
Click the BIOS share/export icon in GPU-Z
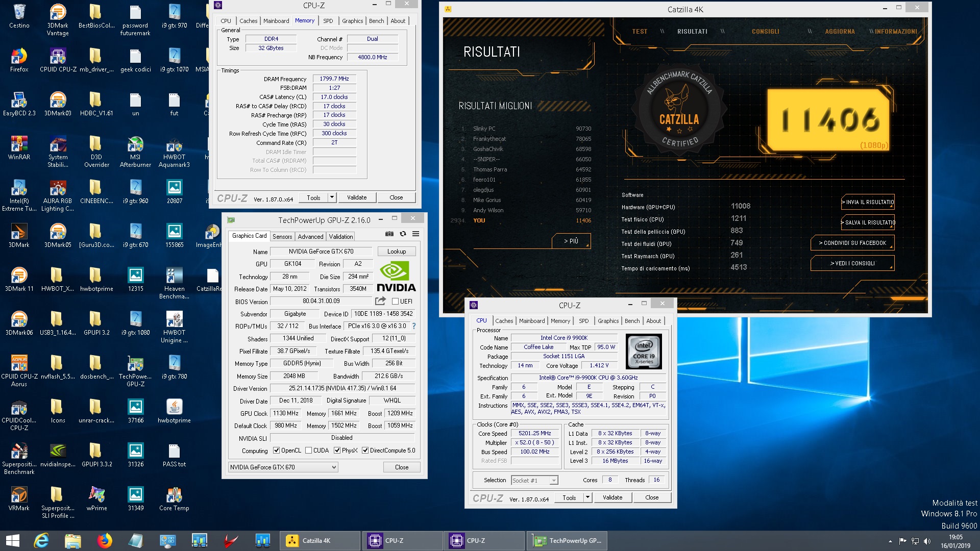click(380, 301)
